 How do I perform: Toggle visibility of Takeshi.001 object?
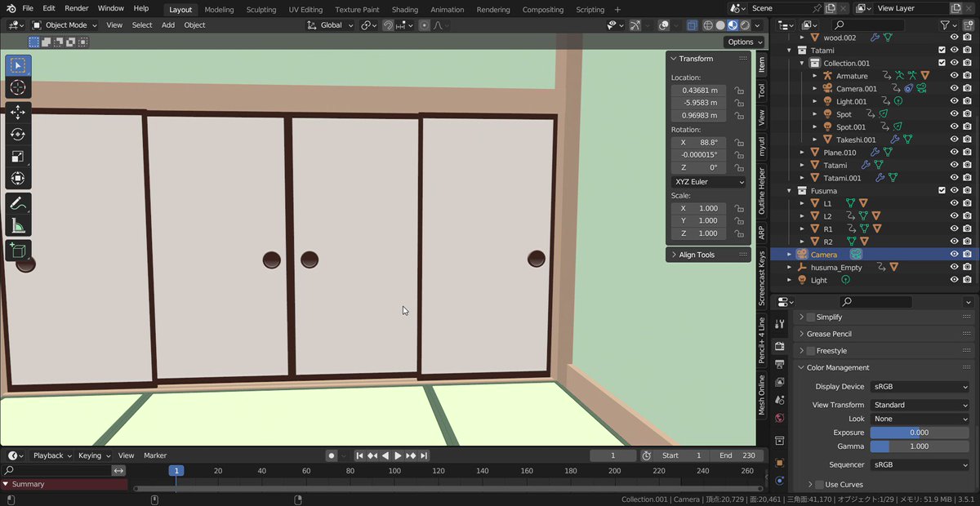click(x=953, y=140)
